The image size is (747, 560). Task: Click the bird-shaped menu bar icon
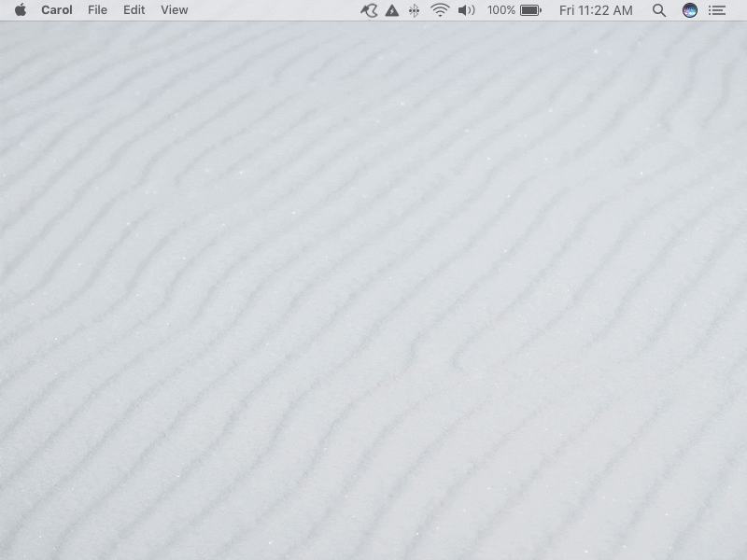click(x=369, y=10)
